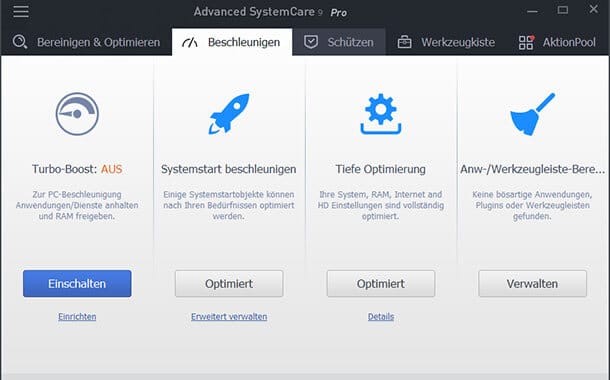Click the Tiefe Optimierung heading
This screenshot has height=380, width=610.
(380, 169)
